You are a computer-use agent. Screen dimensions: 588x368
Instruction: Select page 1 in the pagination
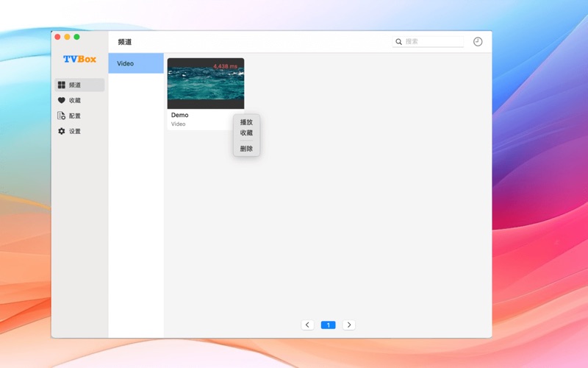[328, 325]
